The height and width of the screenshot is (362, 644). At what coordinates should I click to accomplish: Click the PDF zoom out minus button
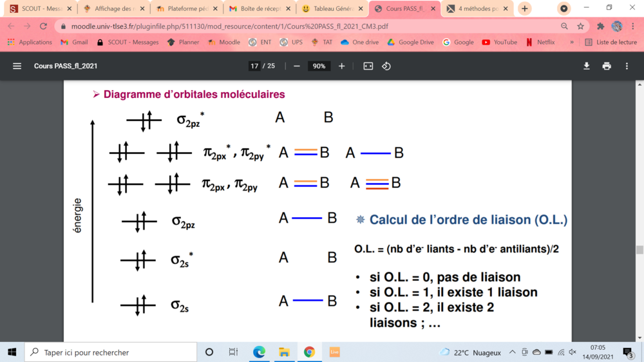[x=297, y=66]
